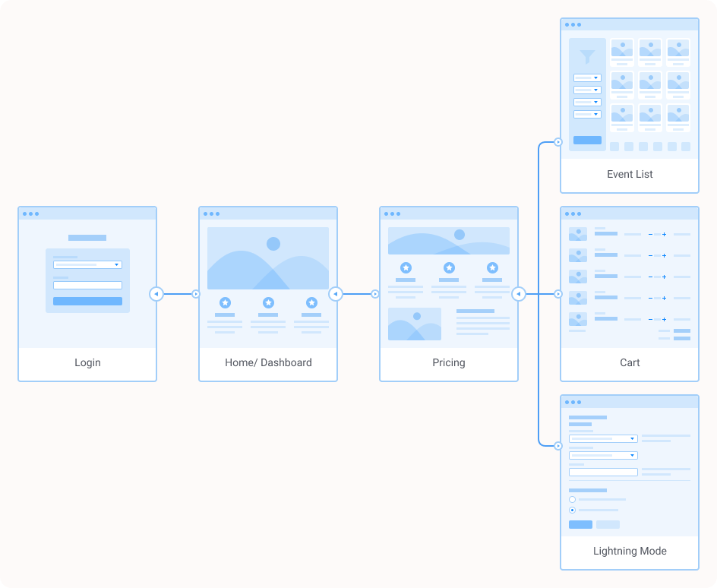Select the first star icon on Home/Dashboard

click(x=225, y=304)
